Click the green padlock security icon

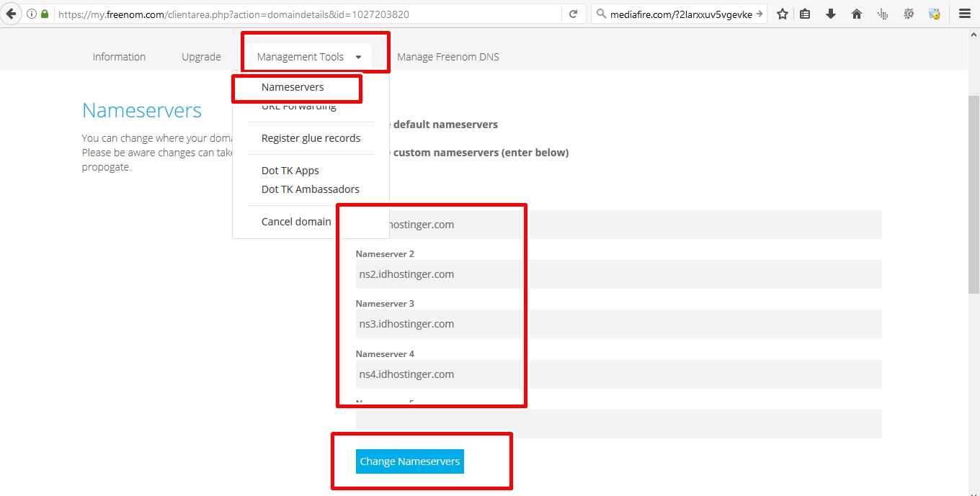45,14
